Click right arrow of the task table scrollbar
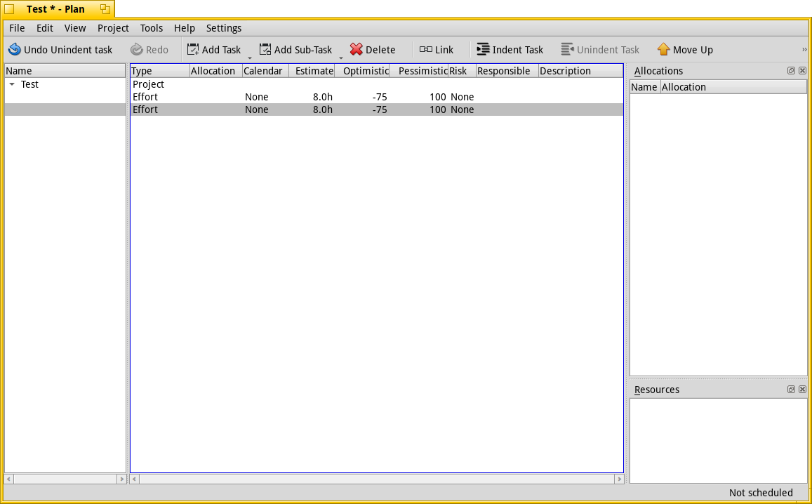This screenshot has width=812, height=504. [619, 479]
